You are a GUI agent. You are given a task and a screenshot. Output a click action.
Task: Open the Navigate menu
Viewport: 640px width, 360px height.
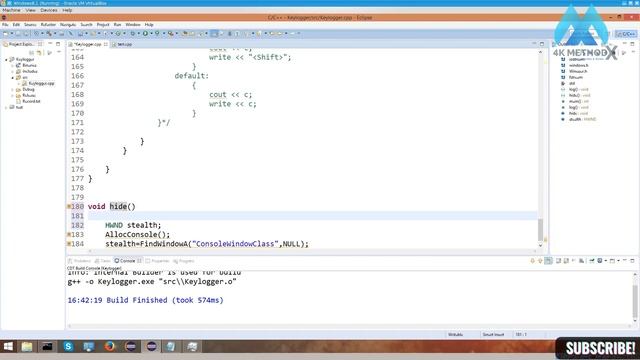pyautogui.click(x=68, y=24)
